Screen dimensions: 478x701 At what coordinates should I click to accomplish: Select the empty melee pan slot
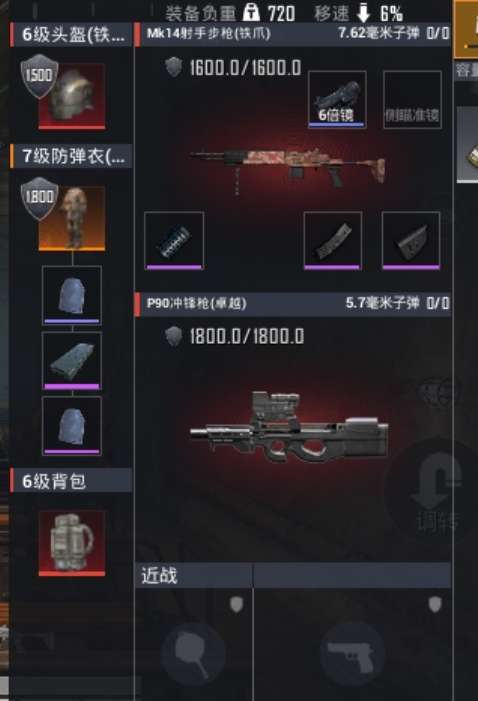(x=194, y=653)
